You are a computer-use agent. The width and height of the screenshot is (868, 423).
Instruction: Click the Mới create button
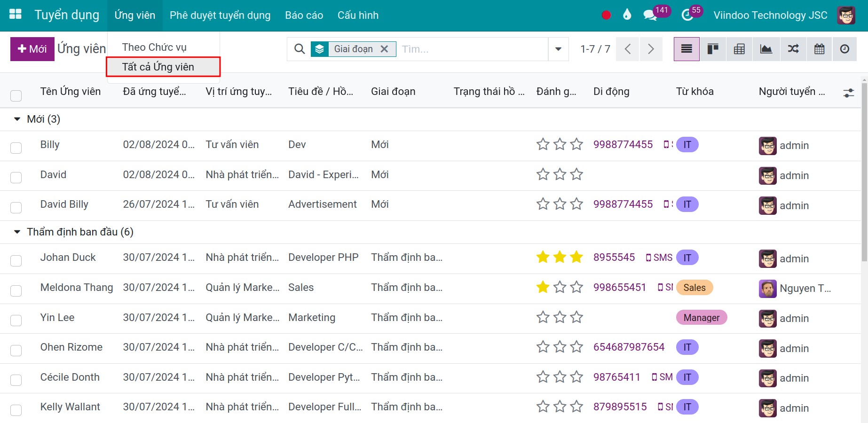point(32,49)
